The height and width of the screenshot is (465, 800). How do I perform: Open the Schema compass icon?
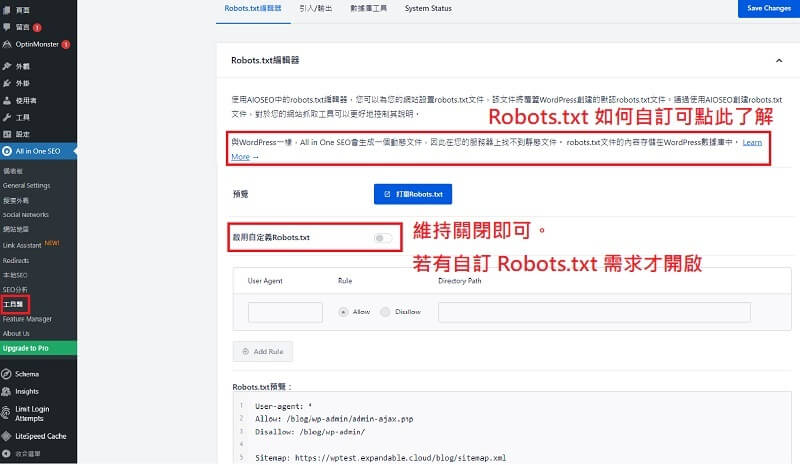[x=6, y=374]
